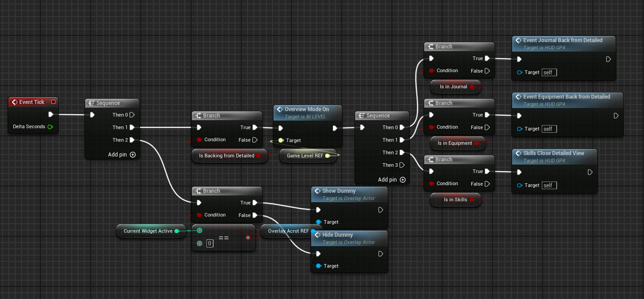Click Then 3 pin on second Sequence node
This screenshot has width=644, height=299.
[402, 165]
